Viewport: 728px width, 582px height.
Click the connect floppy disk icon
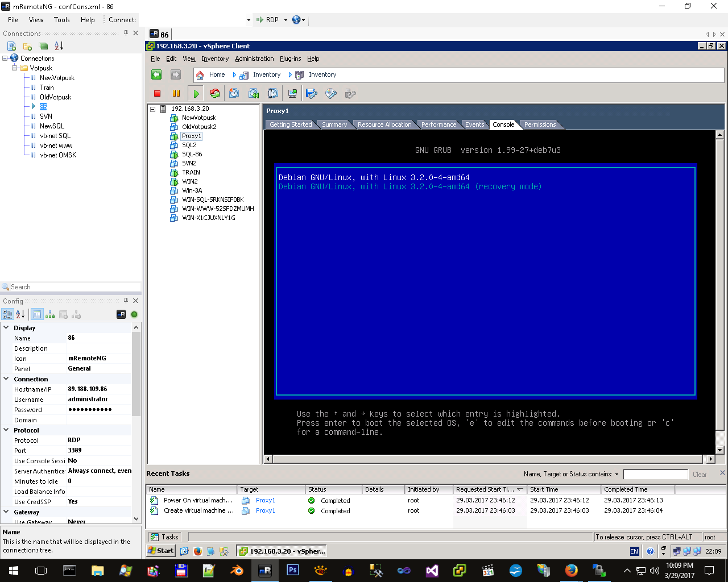(x=312, y=93)
